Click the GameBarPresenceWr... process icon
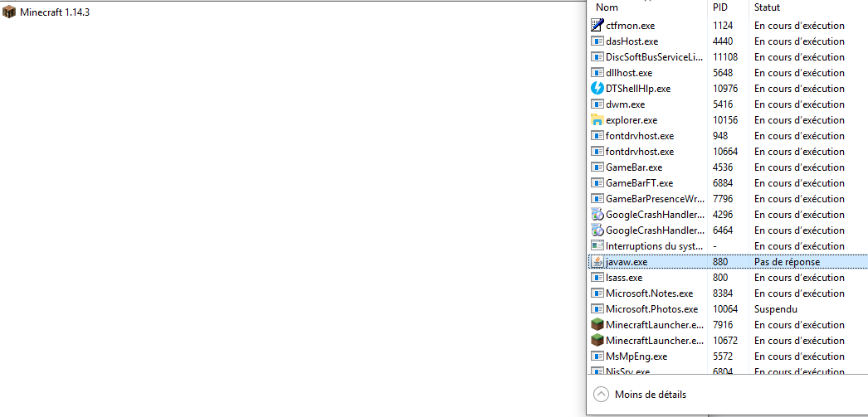 (597, 198)
